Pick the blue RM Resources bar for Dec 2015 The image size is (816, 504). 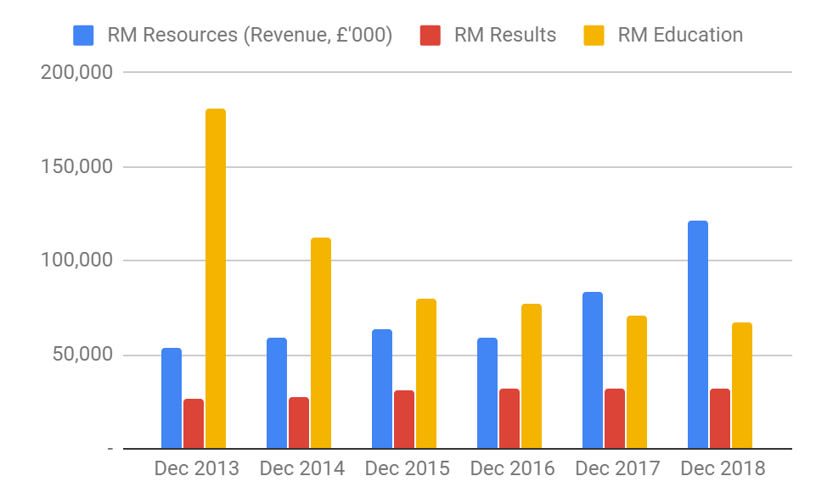coord(382,389)
